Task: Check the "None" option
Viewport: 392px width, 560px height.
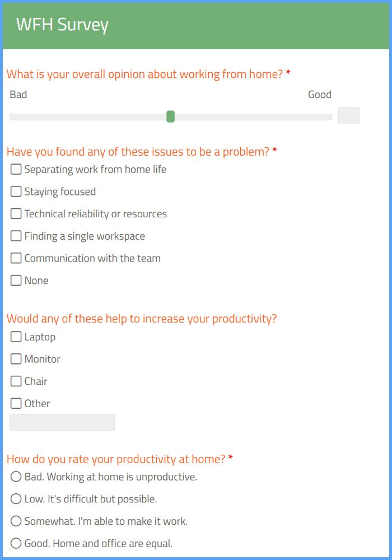Action: [x=16, y=280]
